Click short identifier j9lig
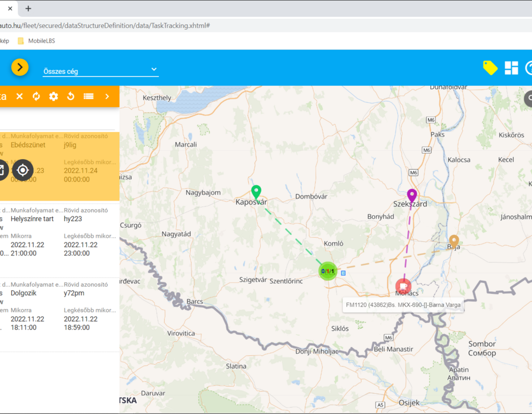The image size is (532, 414). [70, 145]
